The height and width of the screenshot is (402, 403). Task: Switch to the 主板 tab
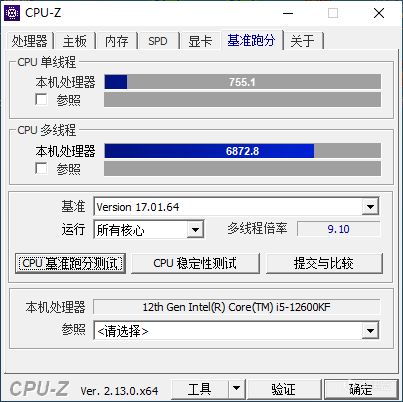click(x=75, y=41)
